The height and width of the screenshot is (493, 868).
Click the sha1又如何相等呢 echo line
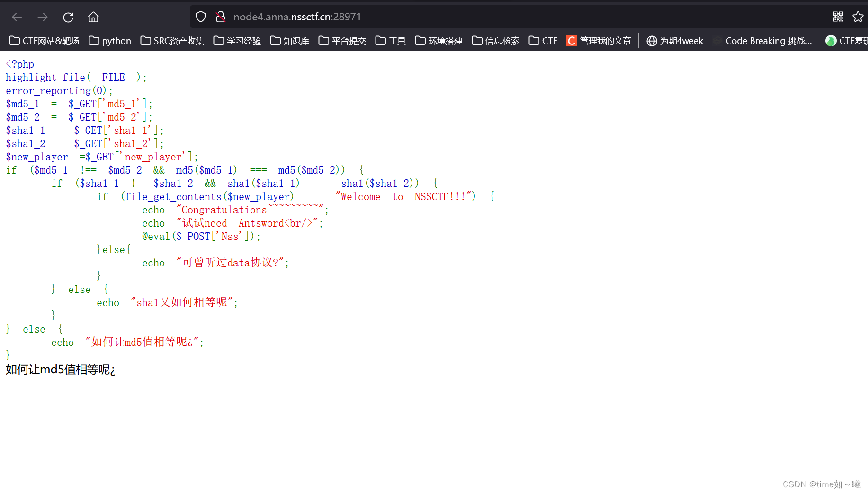pos(167,303)
